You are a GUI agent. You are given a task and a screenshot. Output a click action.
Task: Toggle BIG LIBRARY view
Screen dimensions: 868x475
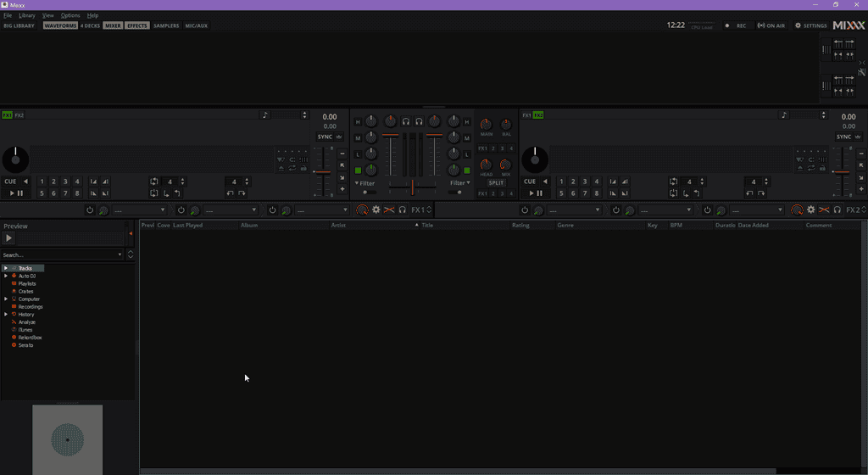click(x=19, y=25)
